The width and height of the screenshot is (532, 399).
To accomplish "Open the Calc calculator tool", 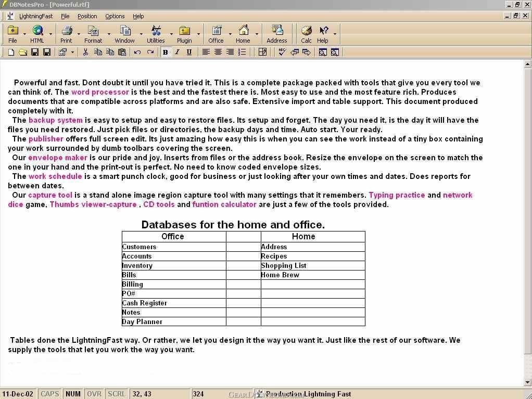I will [x=306, y=34].
